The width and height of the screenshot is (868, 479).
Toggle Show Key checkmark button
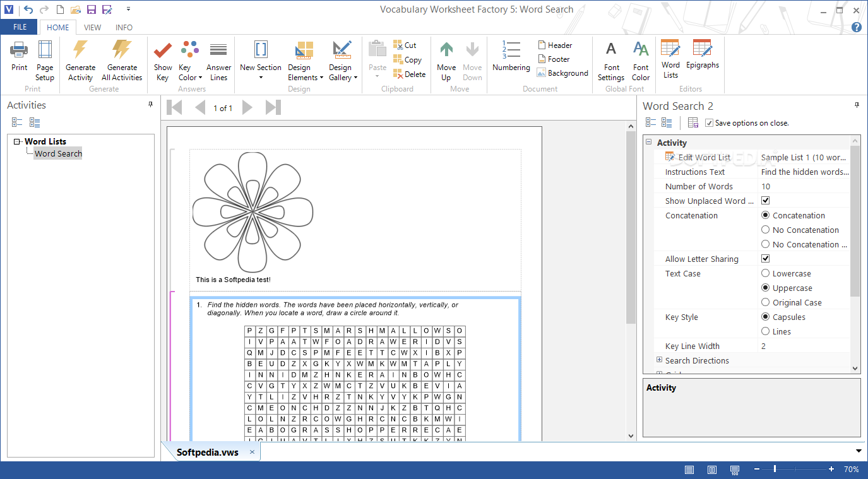[x=162, y=60]
